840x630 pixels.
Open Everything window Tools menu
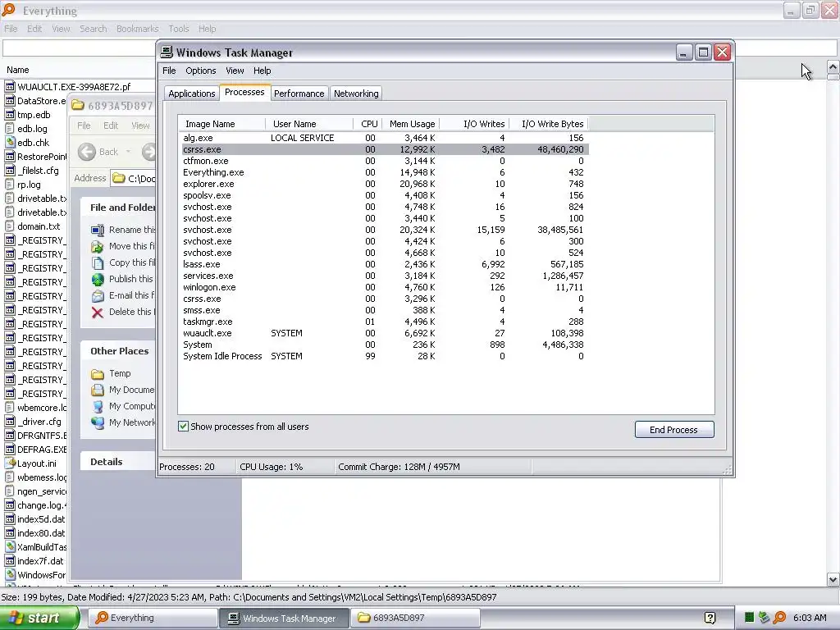point(178,29)
